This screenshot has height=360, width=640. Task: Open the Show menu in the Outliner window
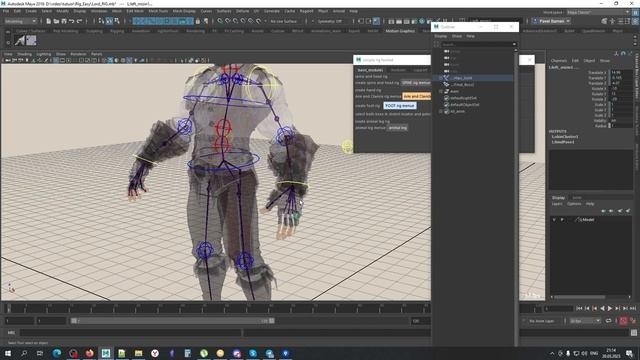pyautogui.click(x=457, y=36)
